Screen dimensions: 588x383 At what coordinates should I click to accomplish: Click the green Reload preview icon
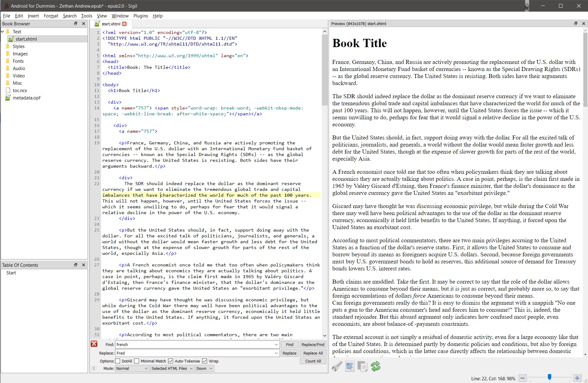[375, 366]
